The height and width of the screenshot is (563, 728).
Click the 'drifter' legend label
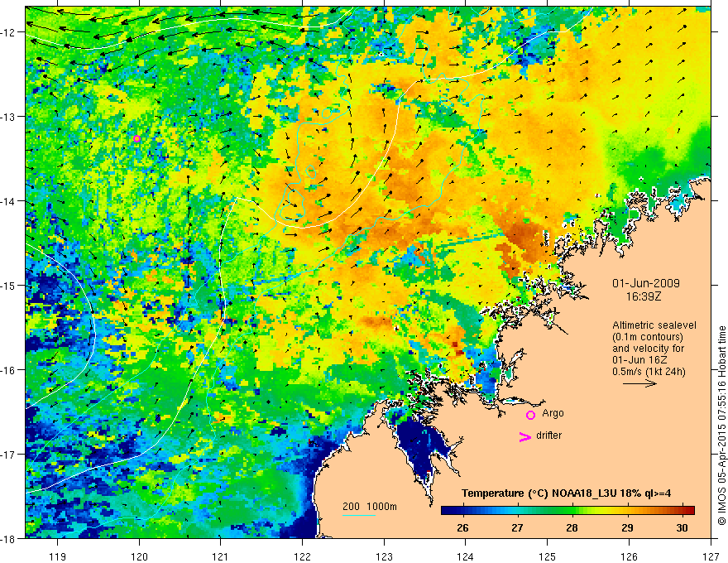click(x=548, y=435)
